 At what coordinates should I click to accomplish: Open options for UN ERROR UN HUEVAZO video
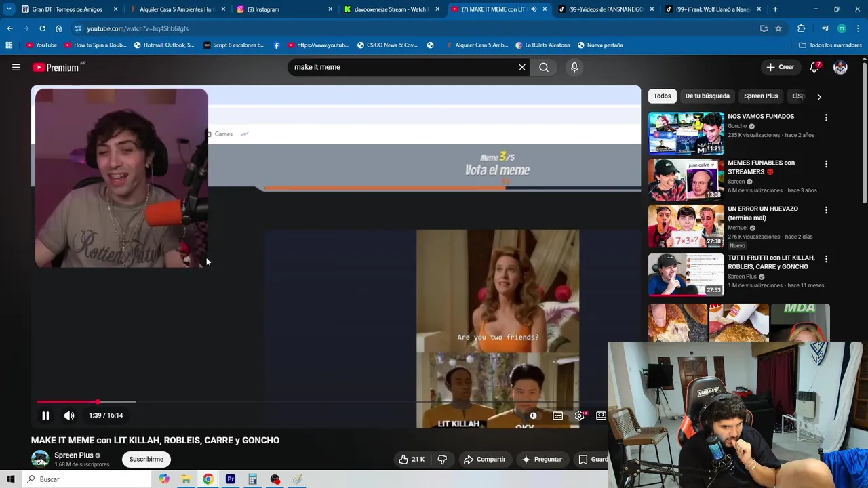click(826, 210)
